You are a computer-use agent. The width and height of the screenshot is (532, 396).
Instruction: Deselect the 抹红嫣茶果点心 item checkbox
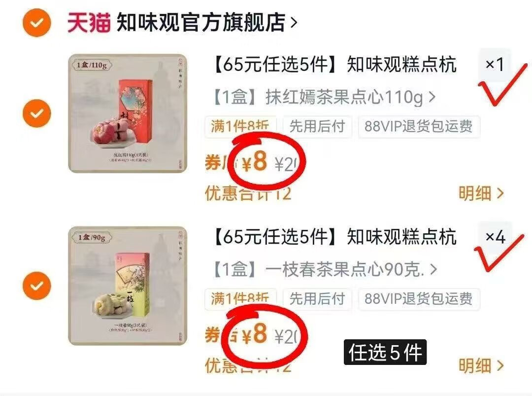point(36,113)
